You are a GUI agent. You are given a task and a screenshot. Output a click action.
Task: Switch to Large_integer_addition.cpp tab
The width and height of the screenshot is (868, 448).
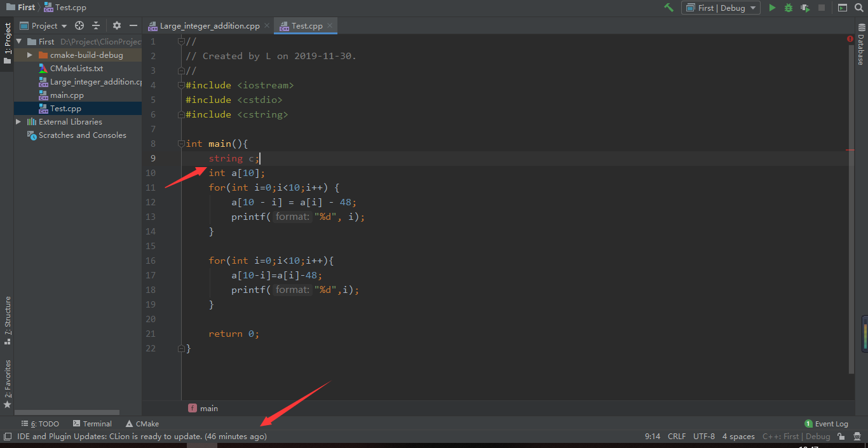[x=210, y=26]
